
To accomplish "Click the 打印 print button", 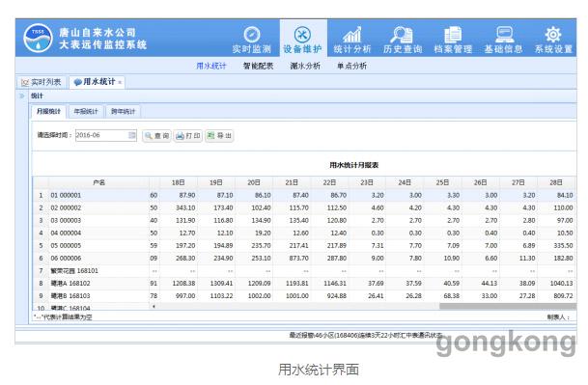I will coord(188,136).
